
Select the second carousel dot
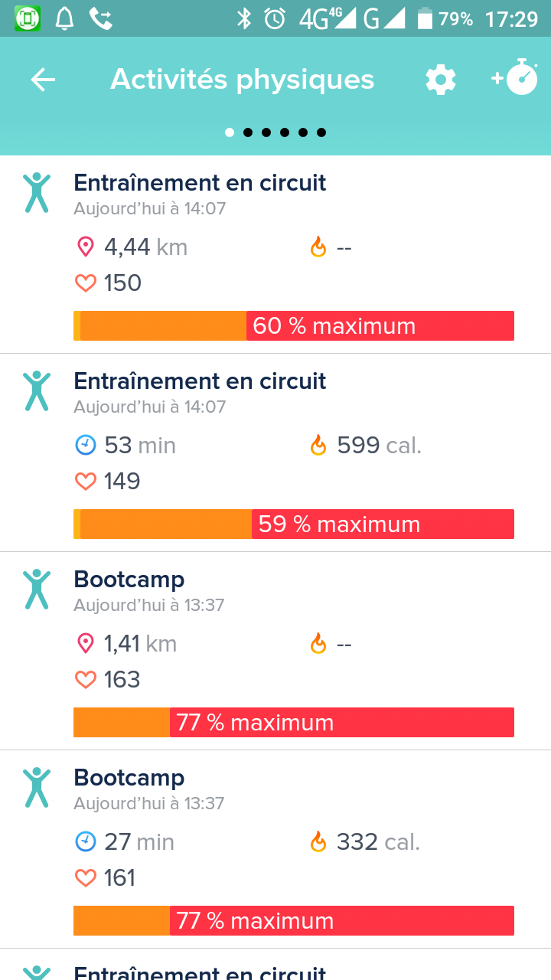tap(248, 132)
